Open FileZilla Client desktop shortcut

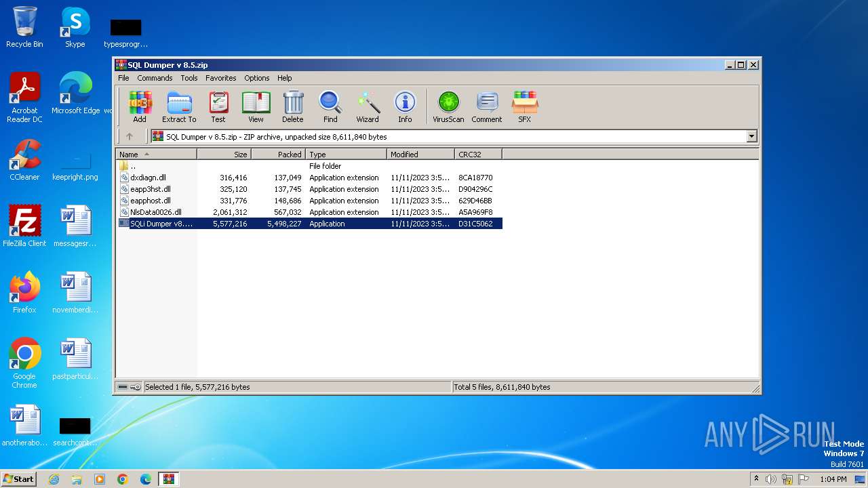point(24,226)
